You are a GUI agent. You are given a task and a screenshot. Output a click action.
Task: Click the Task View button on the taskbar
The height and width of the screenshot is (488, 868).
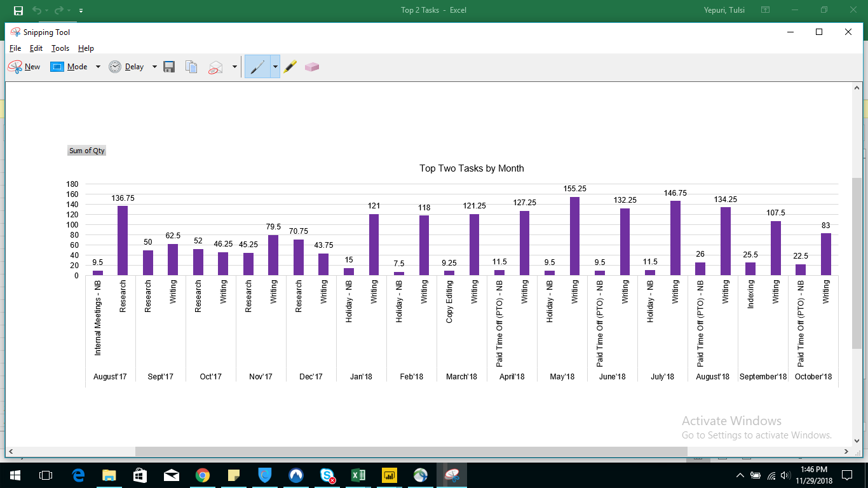[46, 475]
